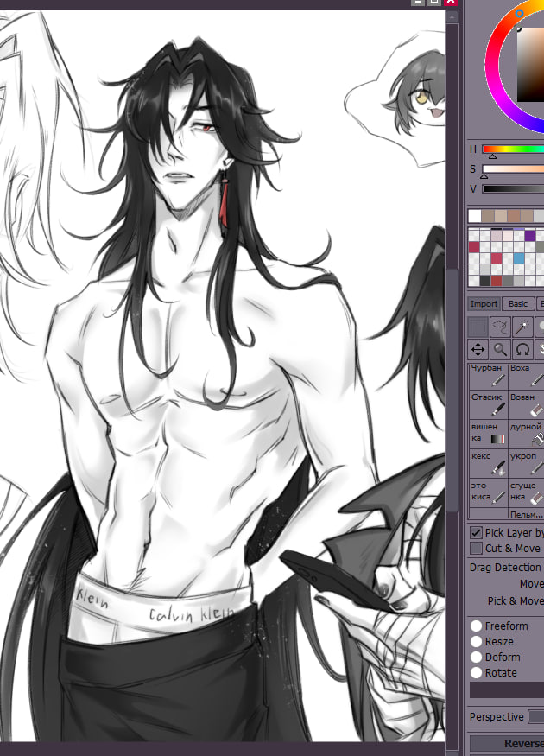Enable Pick Layer by checkbox
544x756 pixels.
[476, 532]
